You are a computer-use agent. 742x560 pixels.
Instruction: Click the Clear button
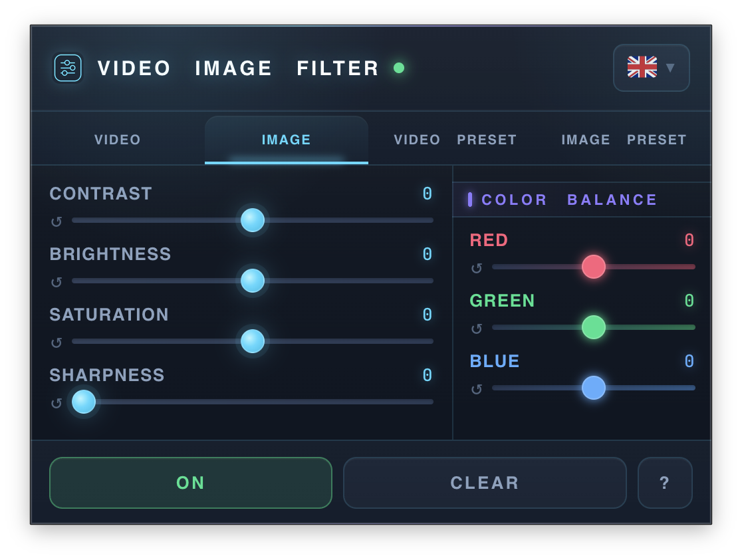[485, 483]
